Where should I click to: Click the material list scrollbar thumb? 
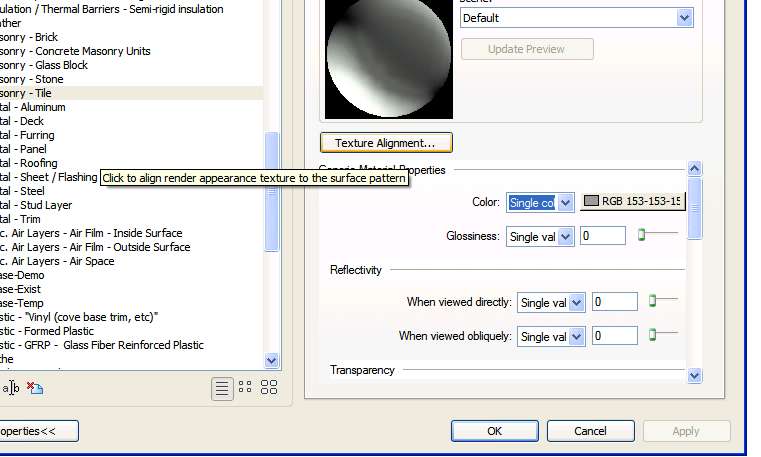click(x=272, y=192)
